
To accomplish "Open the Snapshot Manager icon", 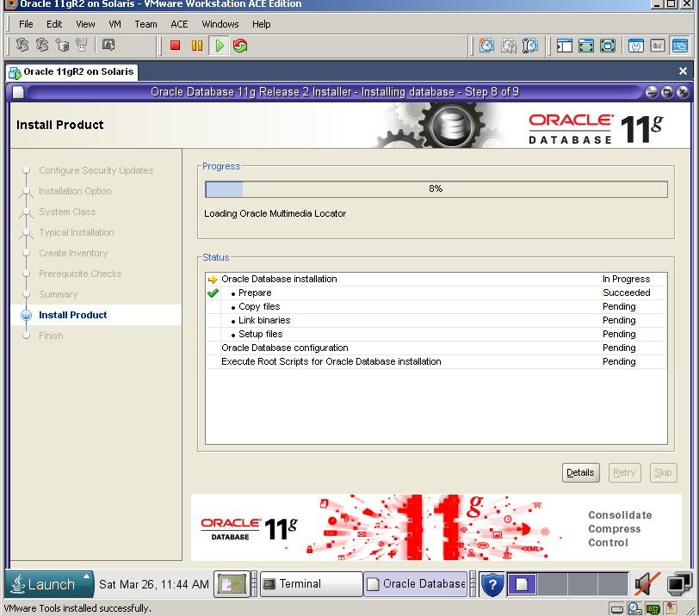I will coord(529,46).
